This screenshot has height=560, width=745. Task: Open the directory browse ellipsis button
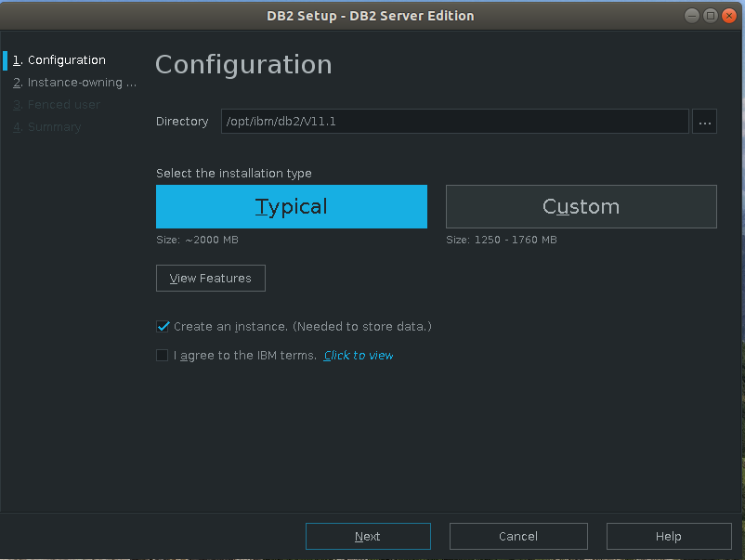pos(704,122)
